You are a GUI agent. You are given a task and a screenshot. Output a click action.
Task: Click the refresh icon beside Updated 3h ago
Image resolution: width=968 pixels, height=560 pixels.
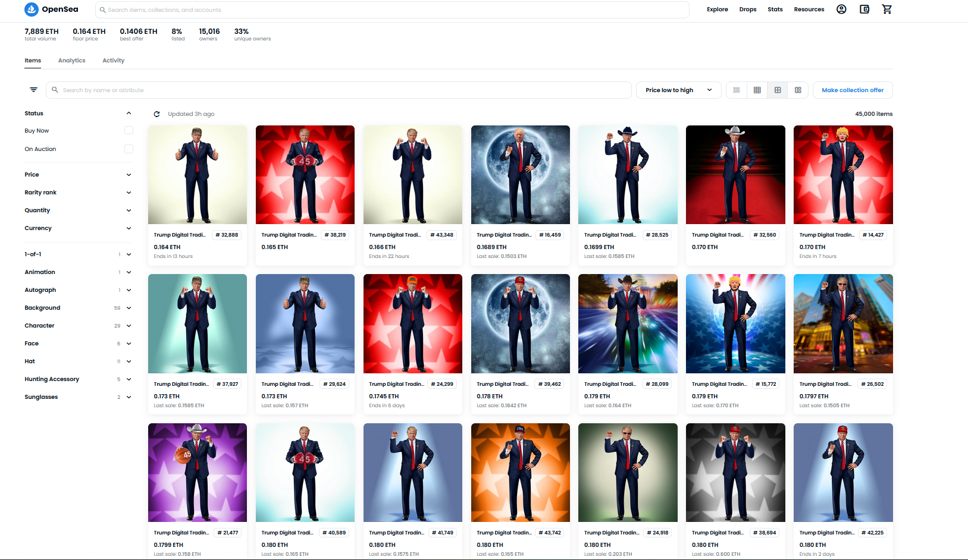coord(157,114)
